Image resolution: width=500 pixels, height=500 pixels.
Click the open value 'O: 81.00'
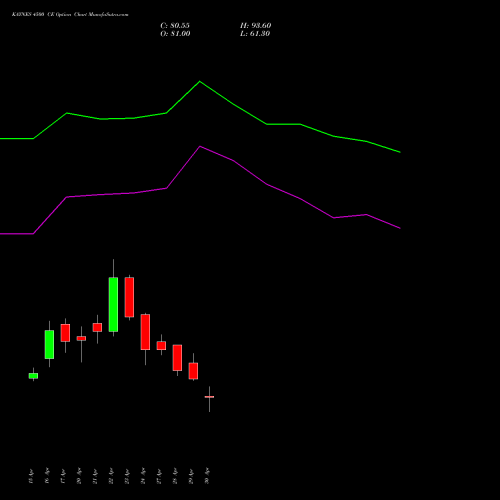(175, 33)
